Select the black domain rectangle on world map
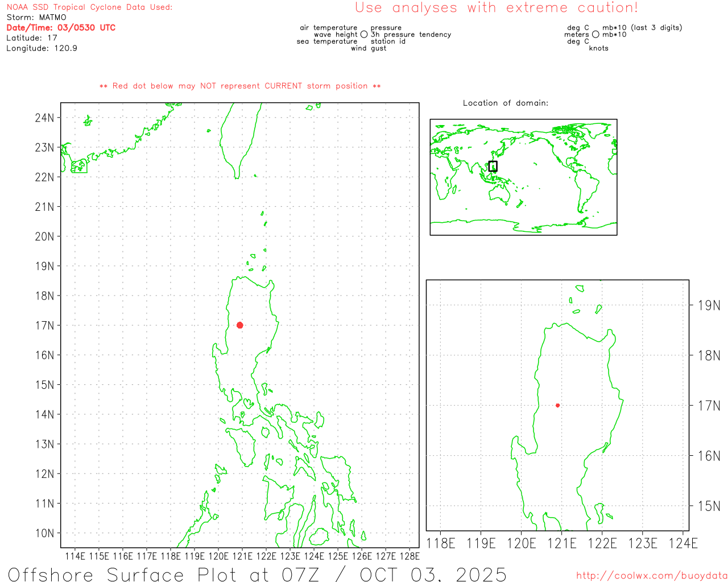The height and width of the screenshot is (582, 728). click(x=493, y=166)
